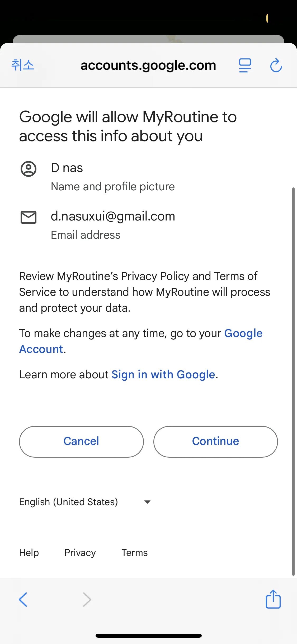Open the Sign in with Google link

click(x=163, y=375)
